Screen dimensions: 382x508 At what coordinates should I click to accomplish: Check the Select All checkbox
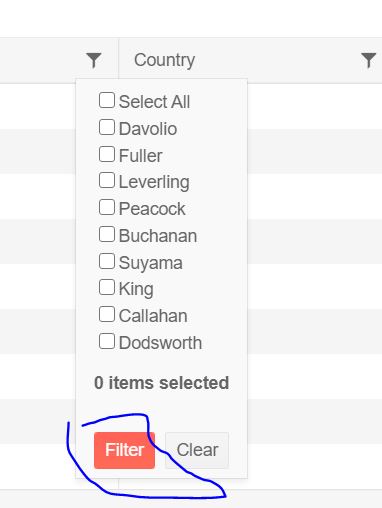107,100
